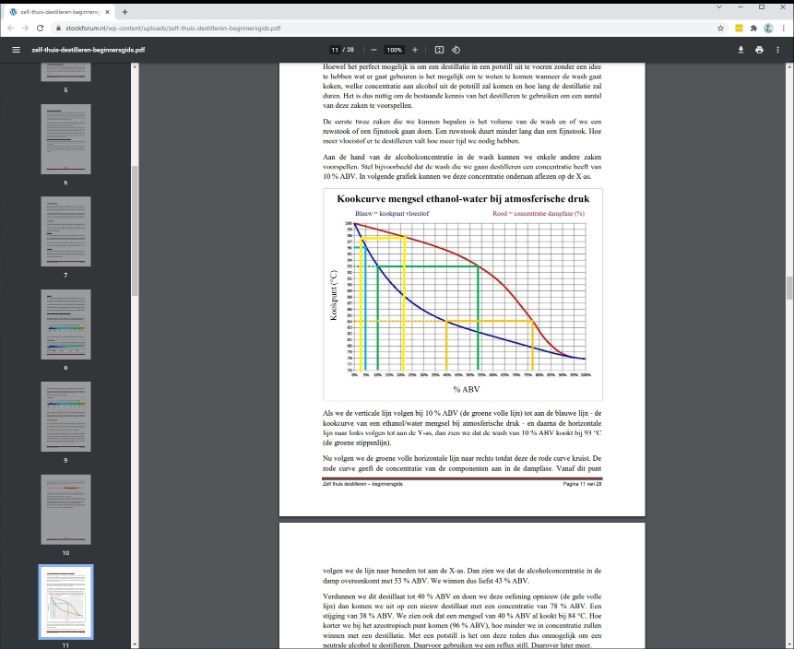Open Chrome's three-dot menu
Image resolution: width=794 pixels, height=649 pixels.
[783, 28]
